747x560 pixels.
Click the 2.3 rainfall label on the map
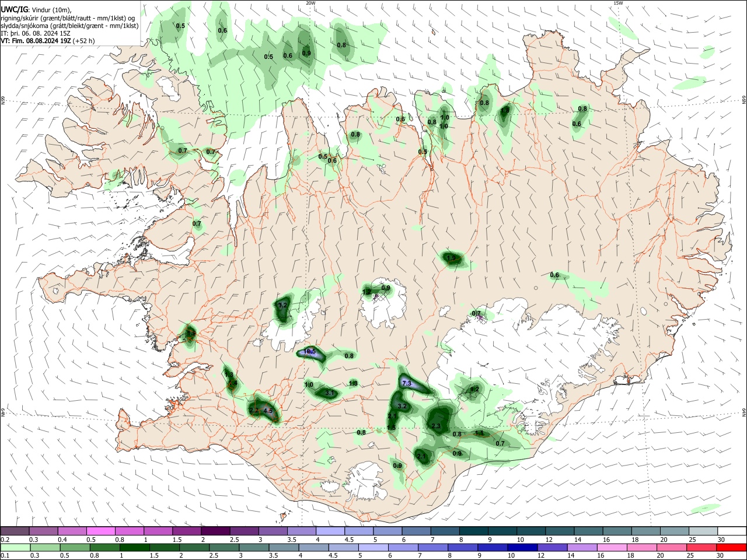(436, 426)
